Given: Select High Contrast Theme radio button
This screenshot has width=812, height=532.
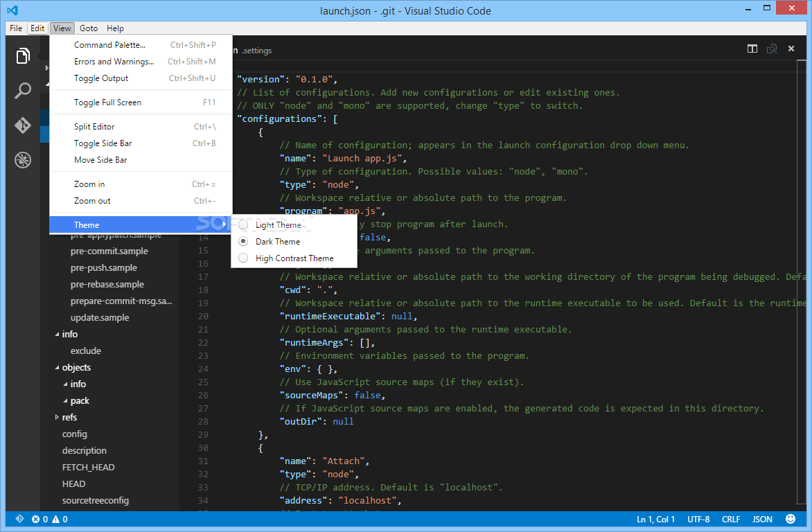Looking at the screenshot, I should 243,258.
